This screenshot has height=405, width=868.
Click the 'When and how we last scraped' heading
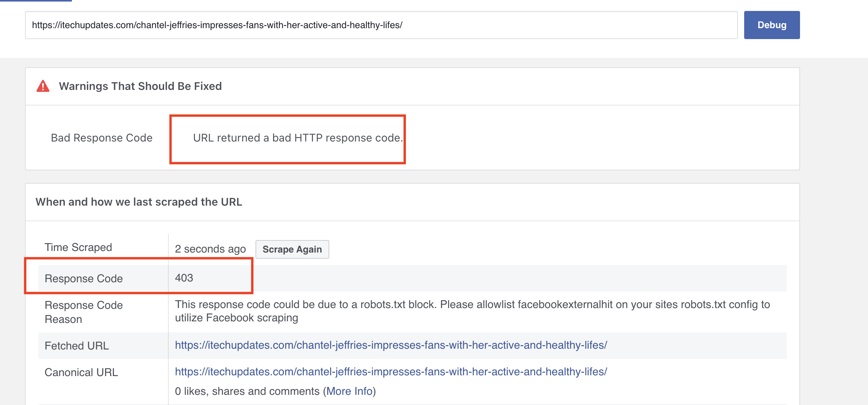coord(139,202)
